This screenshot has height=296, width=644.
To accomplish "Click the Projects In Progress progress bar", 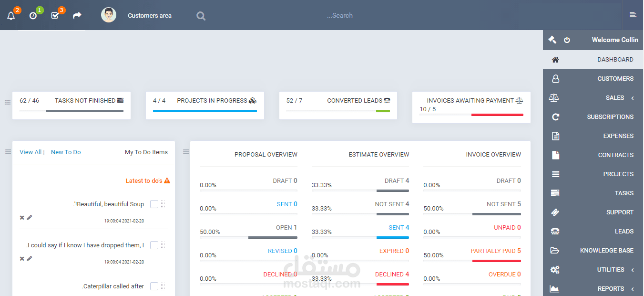I will click(x=204, y=111).
